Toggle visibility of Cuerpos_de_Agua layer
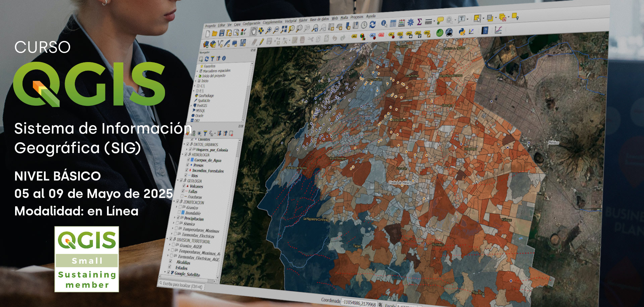 point(188,160)
